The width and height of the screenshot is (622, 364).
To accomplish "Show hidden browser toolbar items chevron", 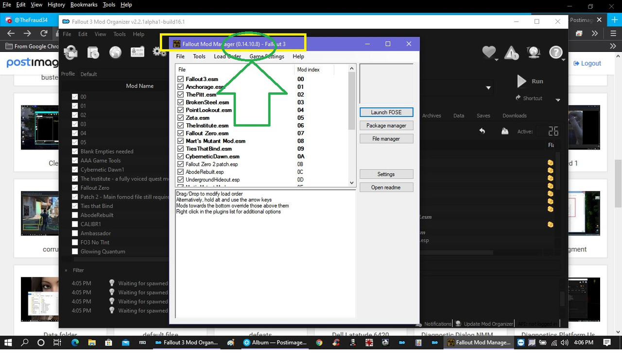I will click(595, 33).
